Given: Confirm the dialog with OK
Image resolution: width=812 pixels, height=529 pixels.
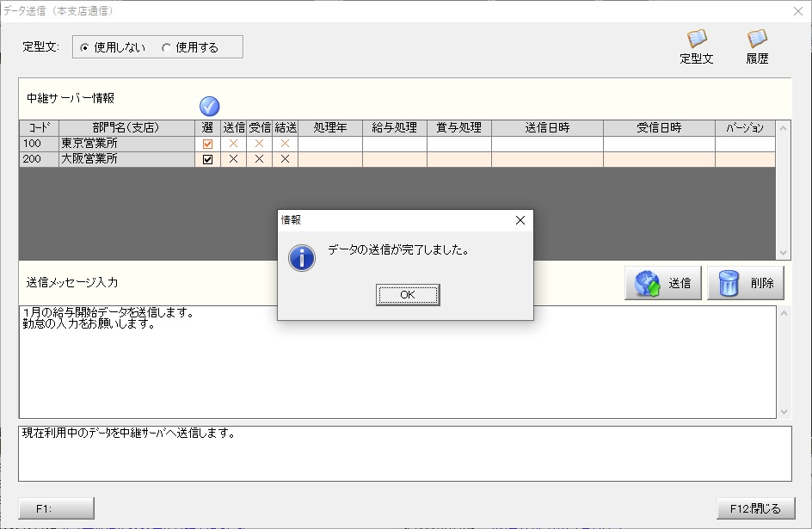Looking at the screenshot, I should click(408, 294).
